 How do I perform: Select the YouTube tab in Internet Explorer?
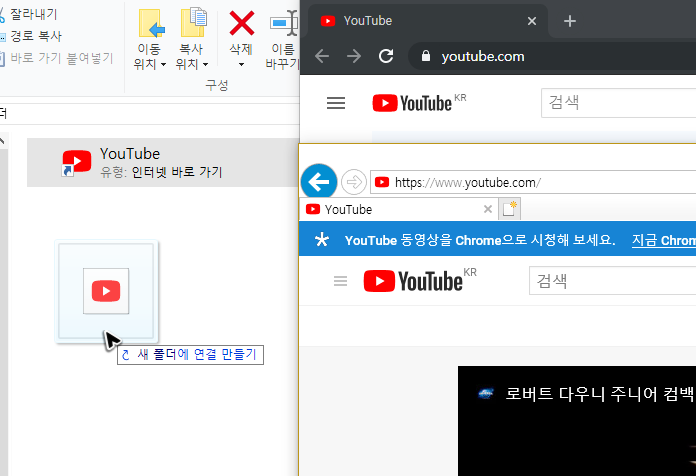pyautogui.click(x=398, y=209)
